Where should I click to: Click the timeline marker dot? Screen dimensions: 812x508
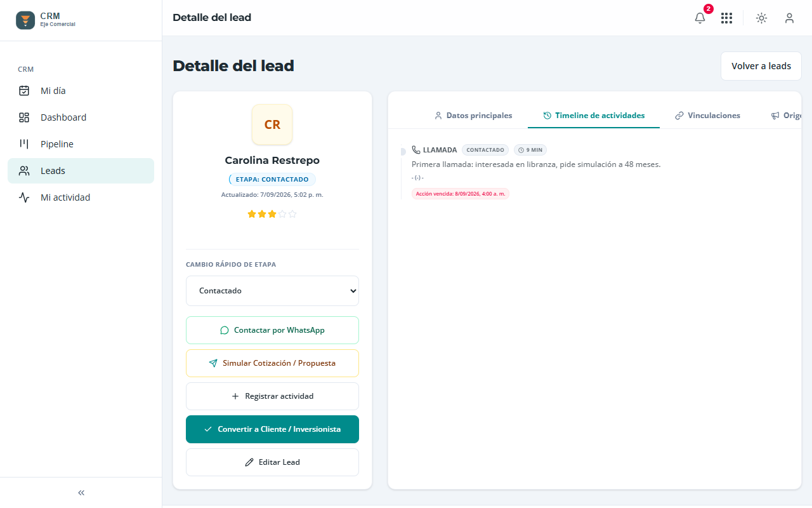[403, 151]
